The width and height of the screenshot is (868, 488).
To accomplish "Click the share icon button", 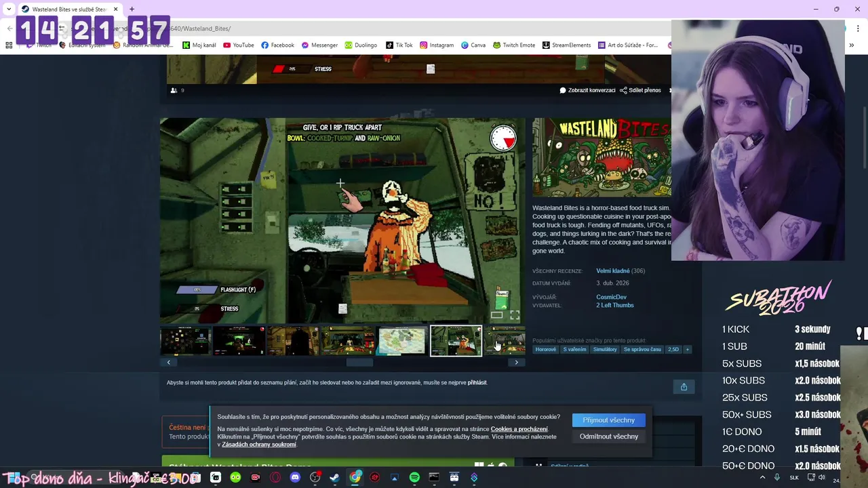I will point(684,386).
